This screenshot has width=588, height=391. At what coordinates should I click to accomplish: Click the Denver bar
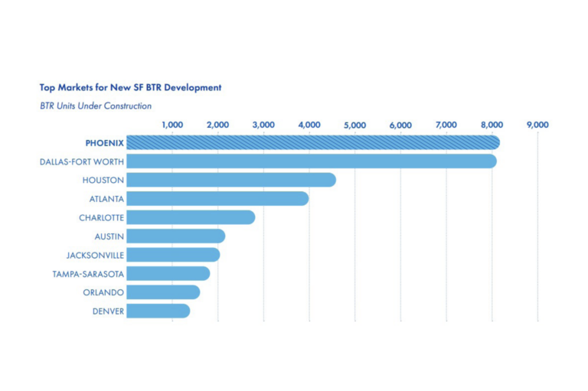pos(158,311)
